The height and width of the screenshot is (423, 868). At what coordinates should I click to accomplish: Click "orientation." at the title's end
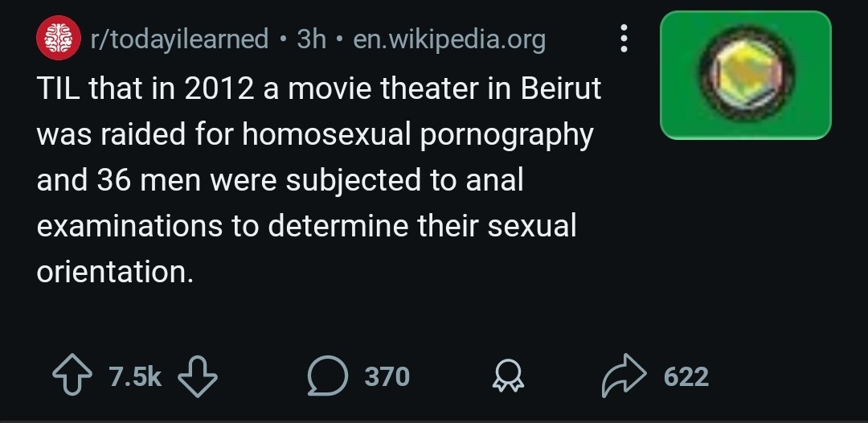coord(115,272)
